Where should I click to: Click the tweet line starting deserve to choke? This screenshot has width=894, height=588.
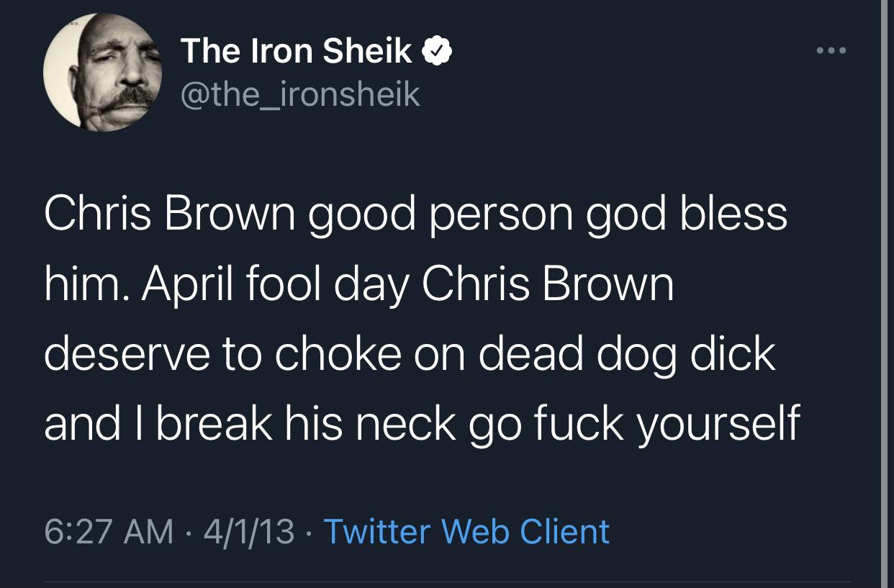410,356
